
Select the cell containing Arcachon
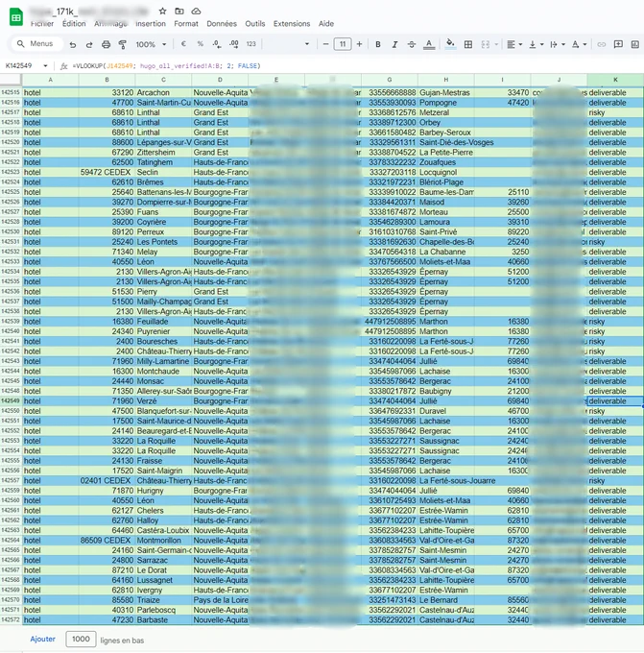(163, 92)
